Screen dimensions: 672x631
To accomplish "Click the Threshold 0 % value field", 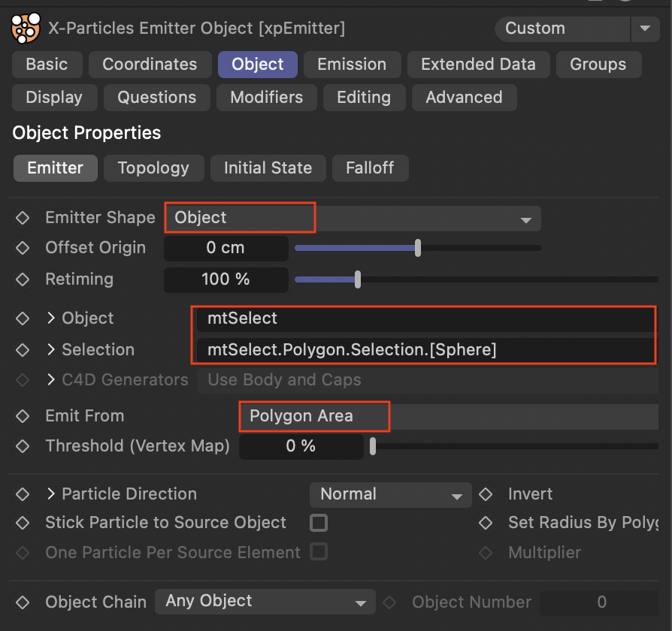I will (x=301, y=446).
